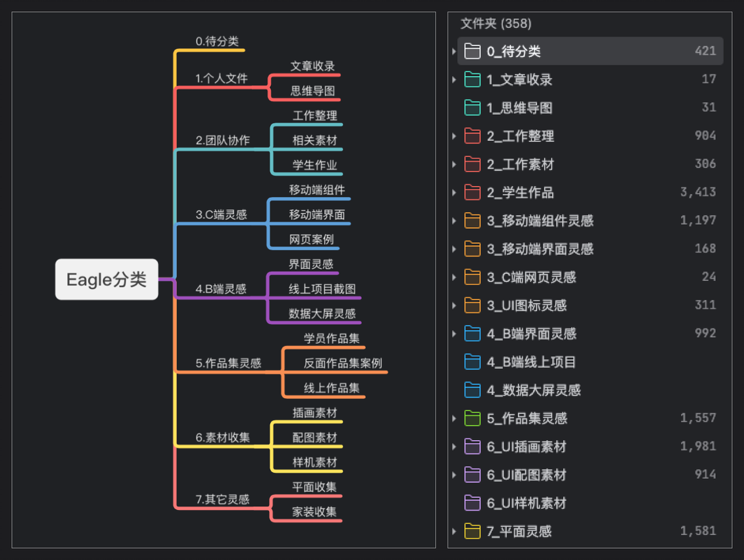The height and width of the screenshot is (560, 744).
Task: Click the purple 6_UI插画素材 folder icon
Action: 472,446
